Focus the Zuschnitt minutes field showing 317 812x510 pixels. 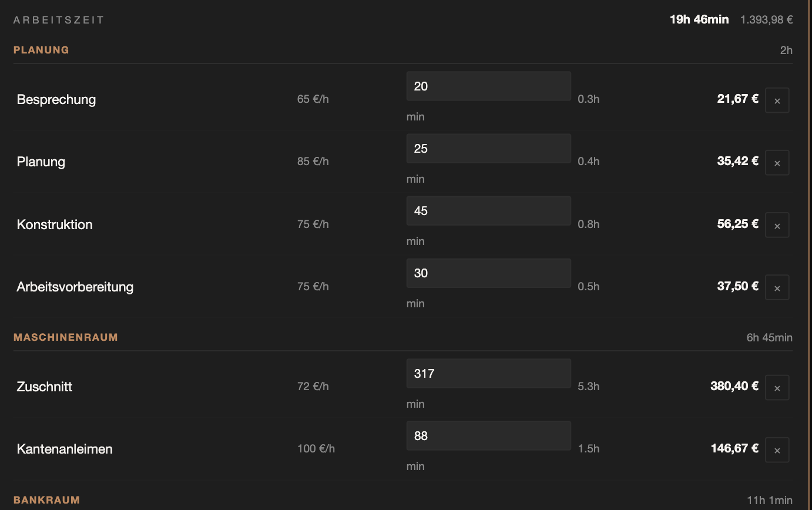pyautogui.click(x=488, y=374)
